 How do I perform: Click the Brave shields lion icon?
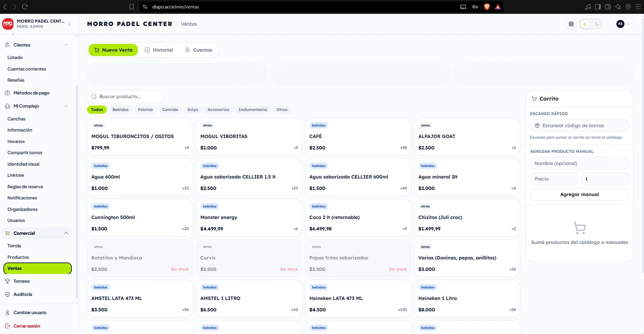pos(487,7)
